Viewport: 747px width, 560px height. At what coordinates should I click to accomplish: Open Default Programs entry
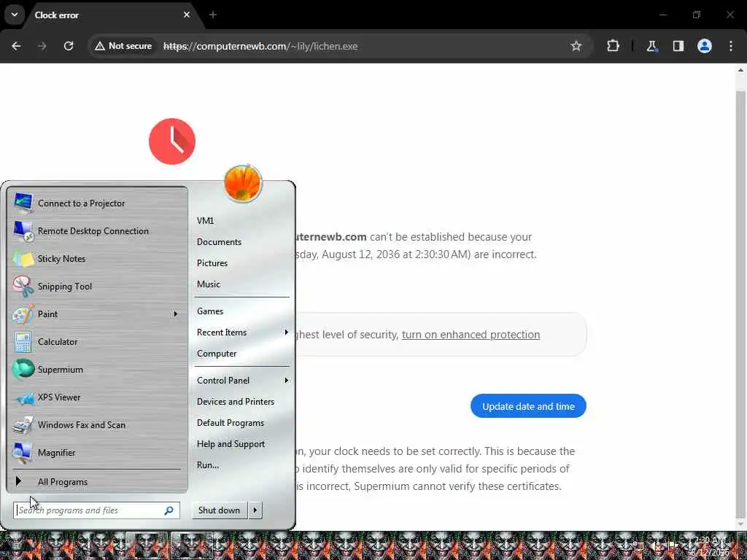click(230, 423)
